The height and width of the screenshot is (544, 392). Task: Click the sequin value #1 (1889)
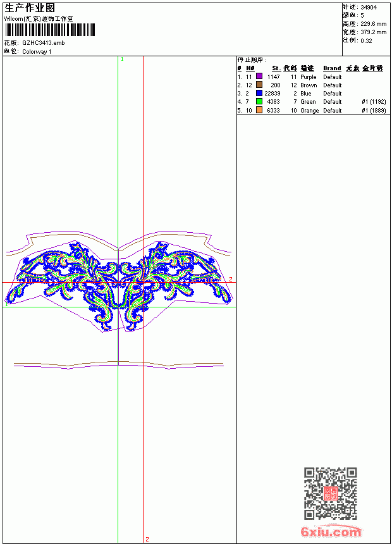pos(374,110)
